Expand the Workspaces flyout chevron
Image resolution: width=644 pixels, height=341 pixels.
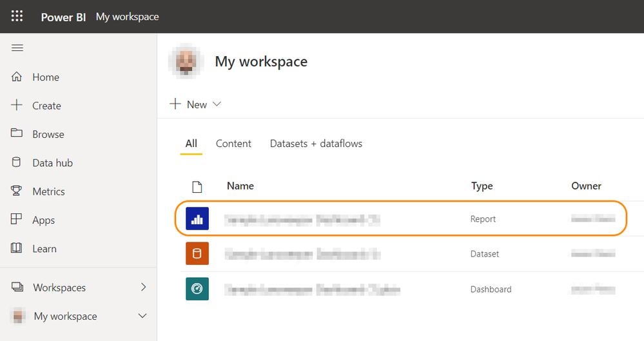click(143, 287)
